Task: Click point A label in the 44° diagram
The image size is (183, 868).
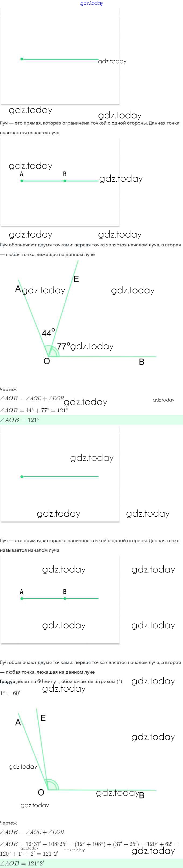Action: click(18, 289)
